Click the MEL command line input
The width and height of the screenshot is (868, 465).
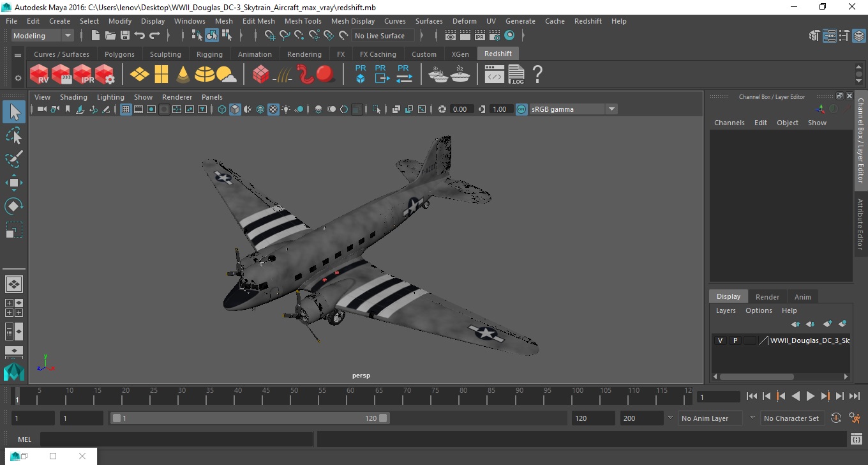click(x=176, y=439)
